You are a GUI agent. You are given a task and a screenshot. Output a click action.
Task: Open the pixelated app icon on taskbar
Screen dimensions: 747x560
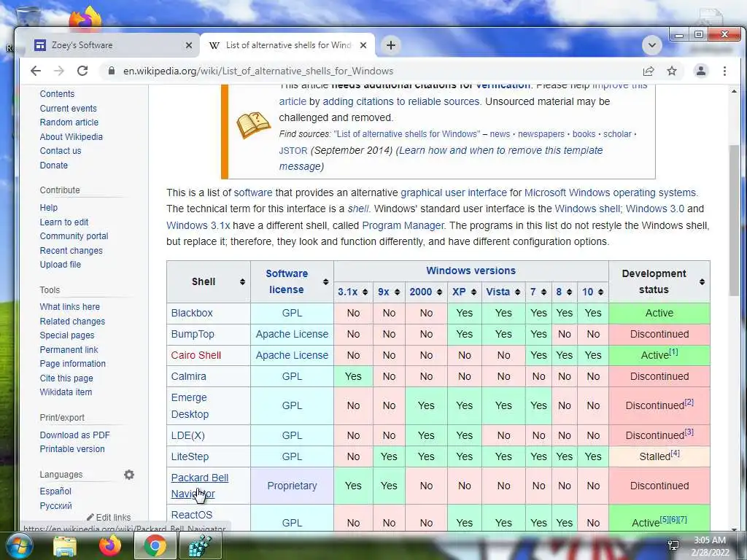(x=200, y=545)
